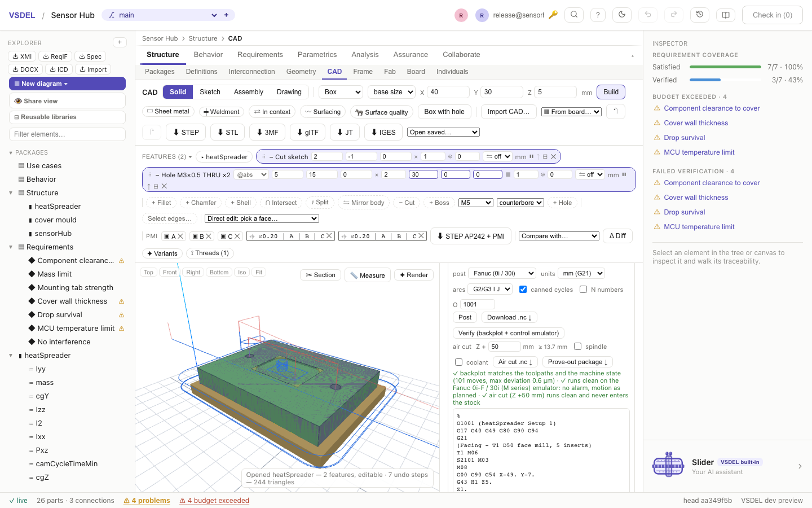Switch CAD mode to Sketch
812x508 pixels.
click(x=210, y=92)
